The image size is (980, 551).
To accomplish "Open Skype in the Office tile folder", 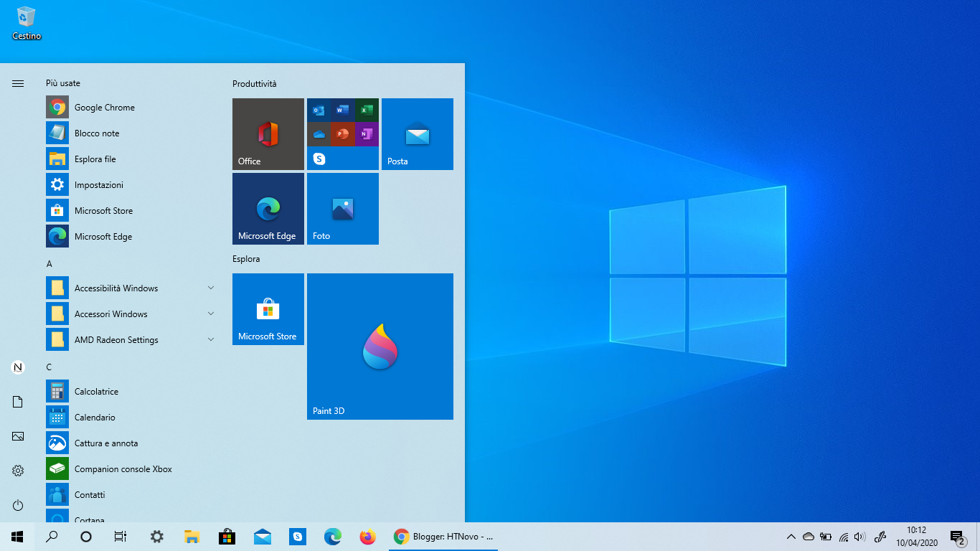I will [x=319, y=159].
